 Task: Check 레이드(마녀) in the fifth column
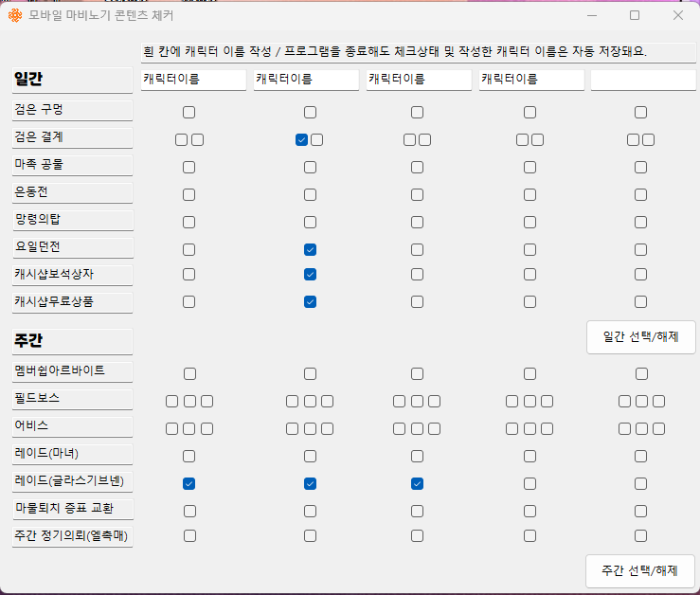[x=640, y=457]
